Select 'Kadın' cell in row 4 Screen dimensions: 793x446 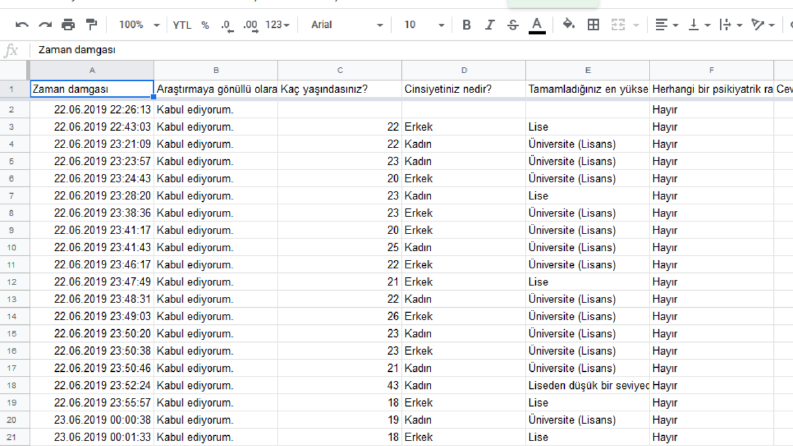[x=464, y=144]
